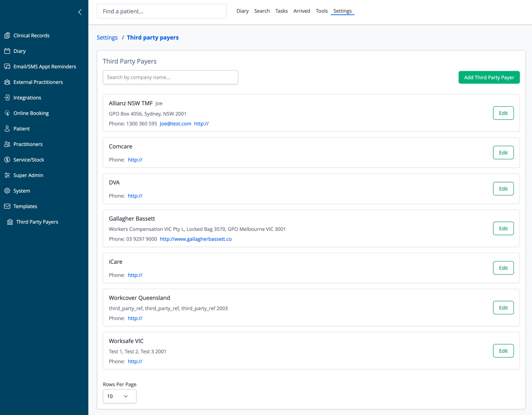
Task: Click the Service/Stock dollar icon
Action: pyautogui.click(x=7, y=160)
